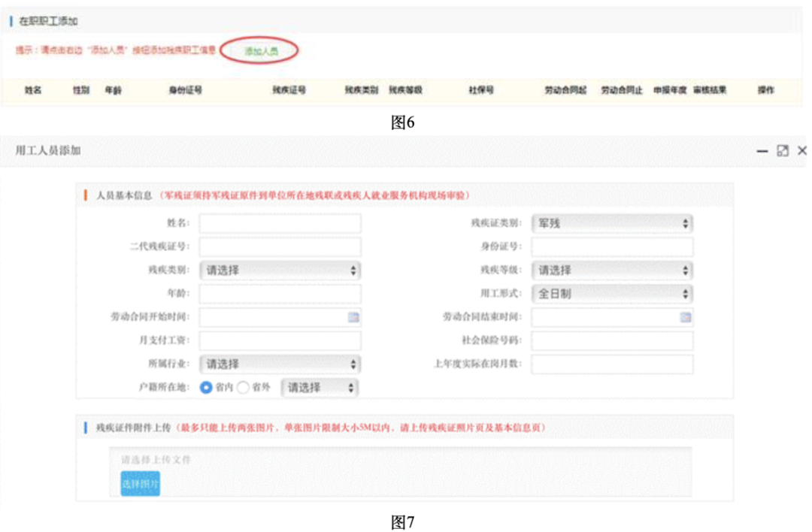
Task: Close the 用工人员添加 dialog
Action: (x=801, y=151)
